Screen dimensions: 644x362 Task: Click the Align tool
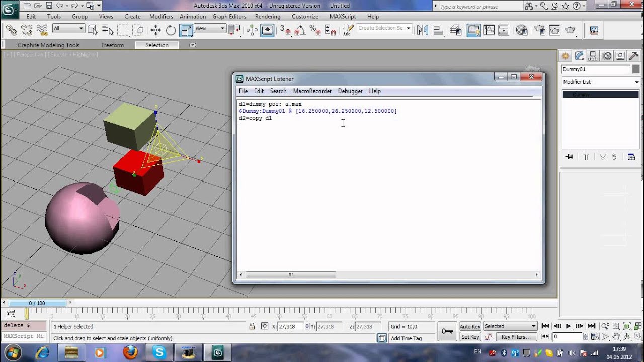(438, 30)
